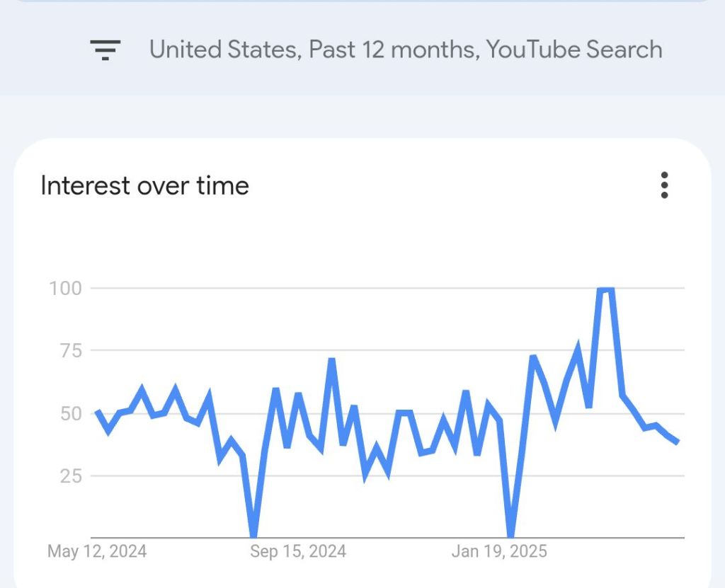The height and width of the screenshot is (588, 725).
Task: Select the last data point on the line
Action: tap(678, 442)
